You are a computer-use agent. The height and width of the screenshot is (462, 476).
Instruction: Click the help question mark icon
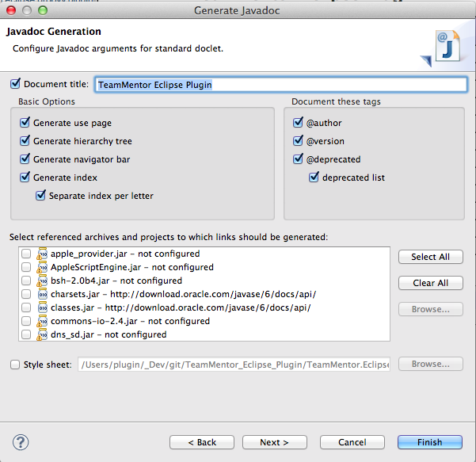[x=21, y=441]
